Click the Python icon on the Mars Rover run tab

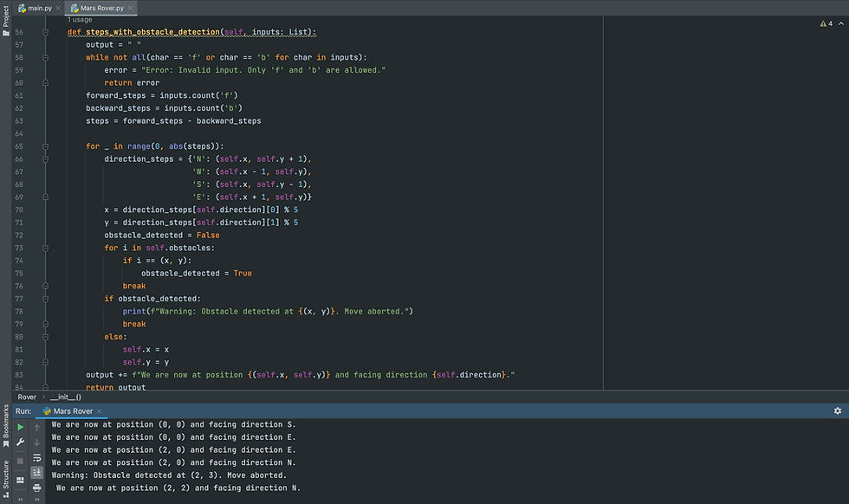point(47,411)
